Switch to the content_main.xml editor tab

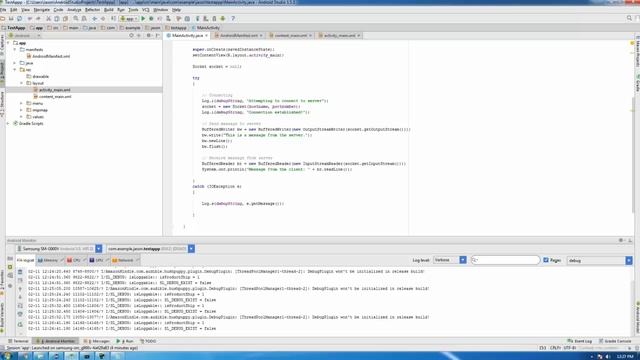pyautogui.click(x=290, y=36)
